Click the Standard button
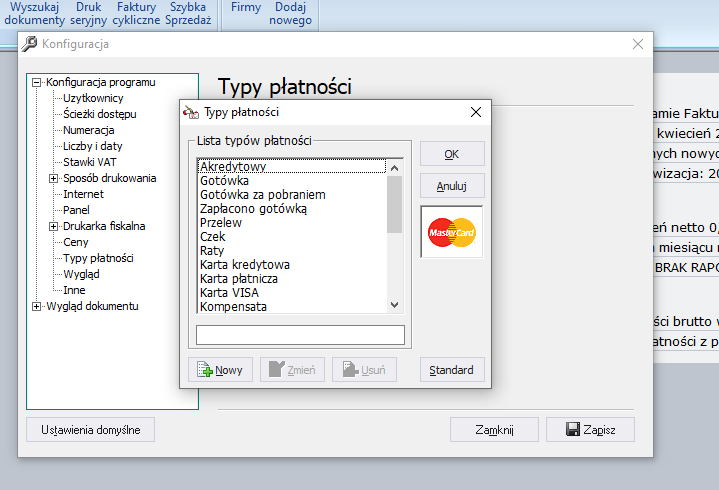This screenshot has height=490, width=719. click(452, 369)
